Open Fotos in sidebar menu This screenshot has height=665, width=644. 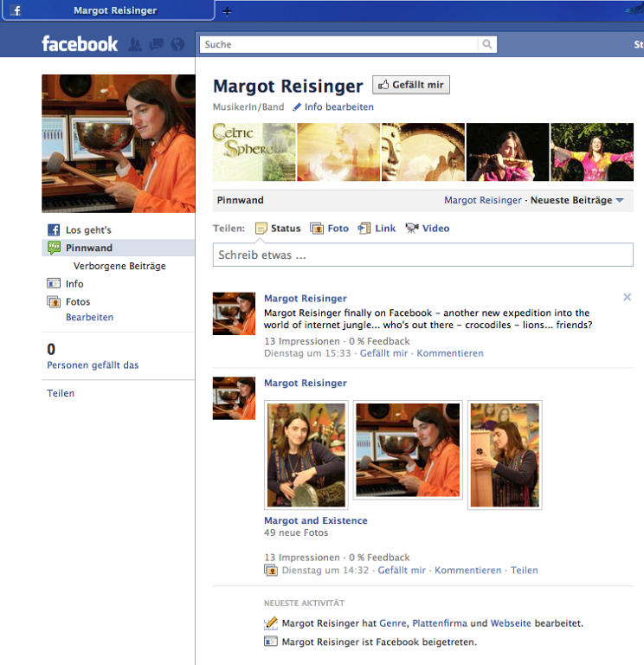(x=78, y=301)
